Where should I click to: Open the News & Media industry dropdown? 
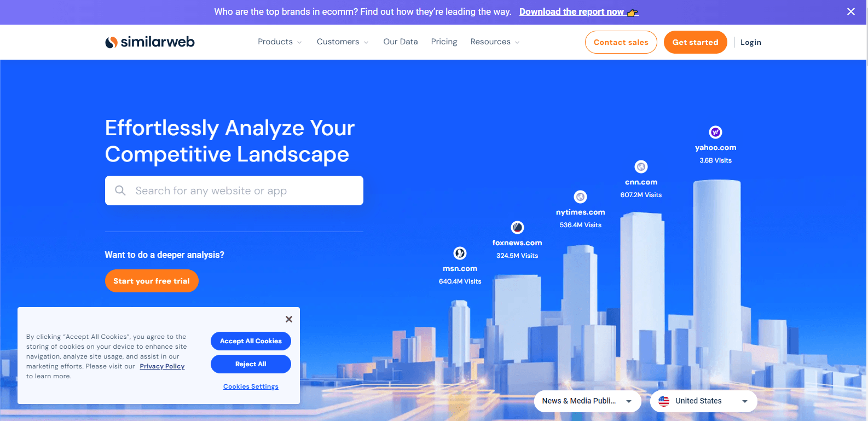[x=587, y=401]
